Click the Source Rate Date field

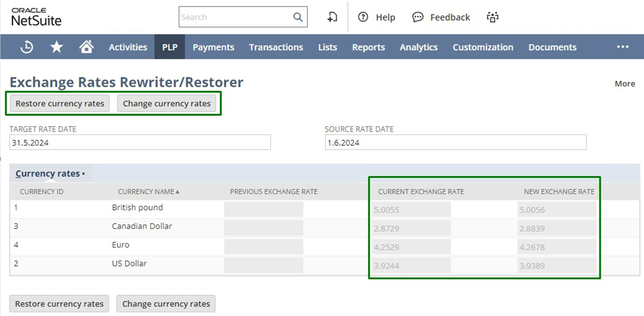455,143
